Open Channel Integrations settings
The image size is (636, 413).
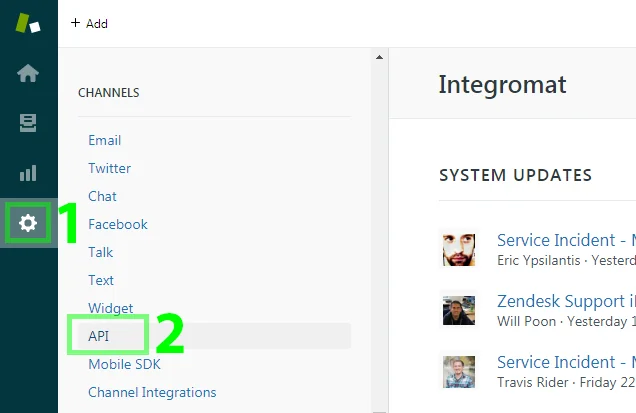152,392
